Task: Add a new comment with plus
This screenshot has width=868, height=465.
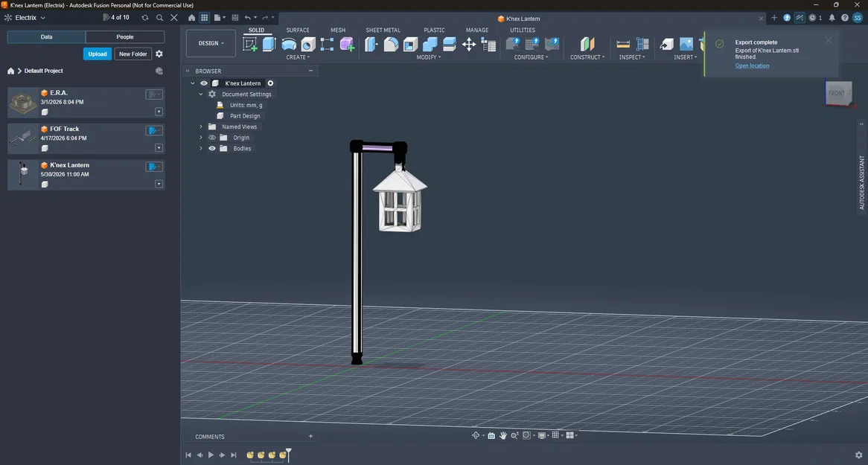Action: pyautogui.click(x=310, y=436)
